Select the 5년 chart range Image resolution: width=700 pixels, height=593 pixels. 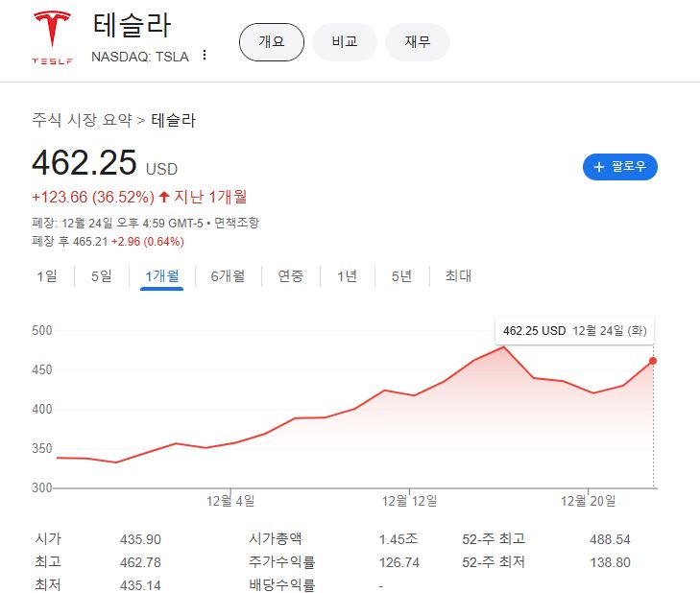click(x=401, y=276)
